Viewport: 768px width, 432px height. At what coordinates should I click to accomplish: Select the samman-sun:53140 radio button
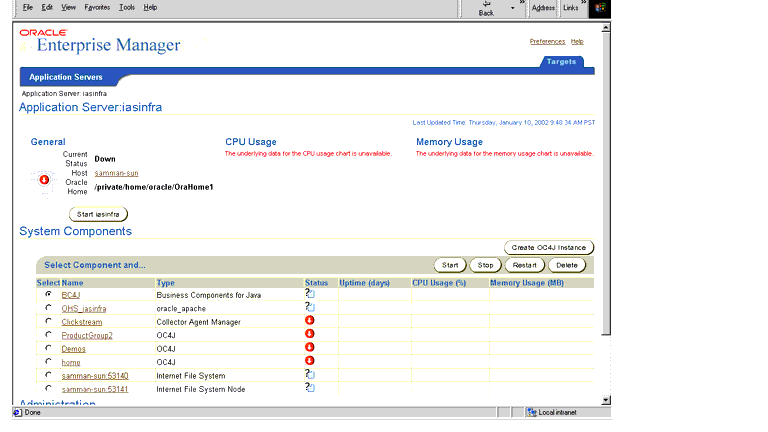pos(48,375)
